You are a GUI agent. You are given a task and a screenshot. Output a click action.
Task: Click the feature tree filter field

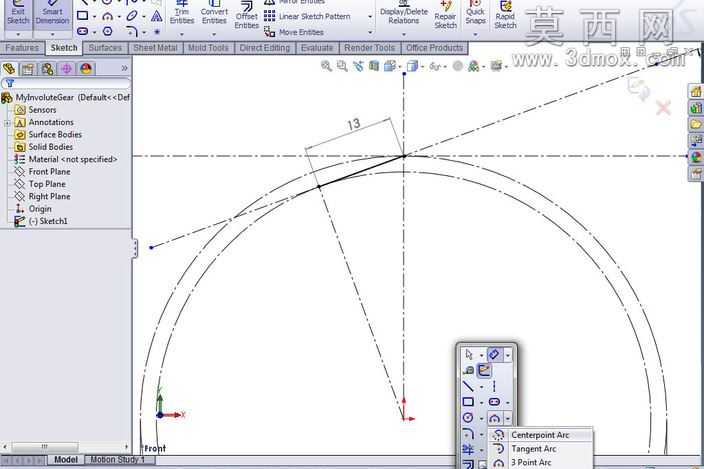(66, 83)
